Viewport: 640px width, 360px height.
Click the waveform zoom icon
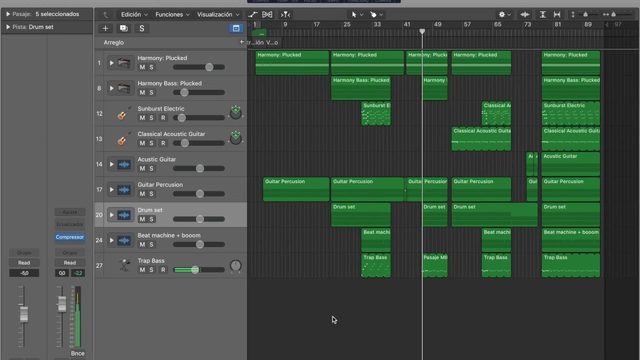[525, 14]
